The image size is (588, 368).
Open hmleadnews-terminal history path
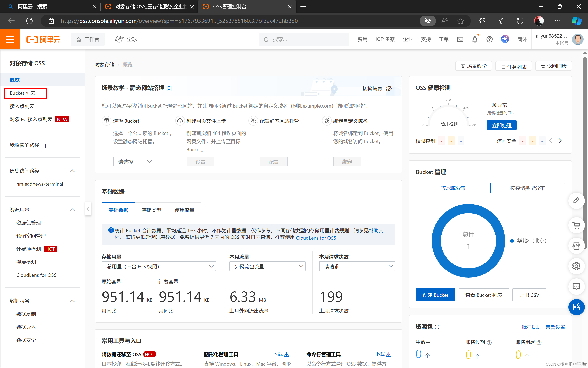tap(40, 184)
